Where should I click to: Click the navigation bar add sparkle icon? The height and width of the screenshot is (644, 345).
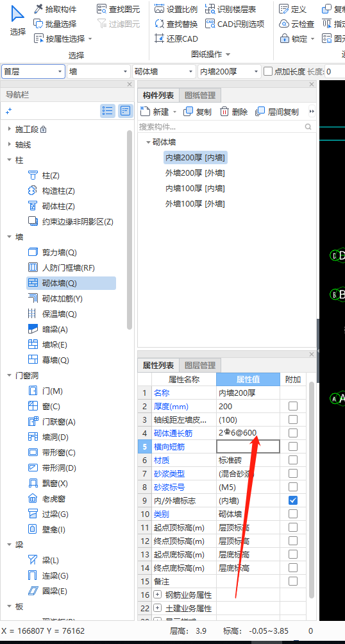click(x=8, y=112)
